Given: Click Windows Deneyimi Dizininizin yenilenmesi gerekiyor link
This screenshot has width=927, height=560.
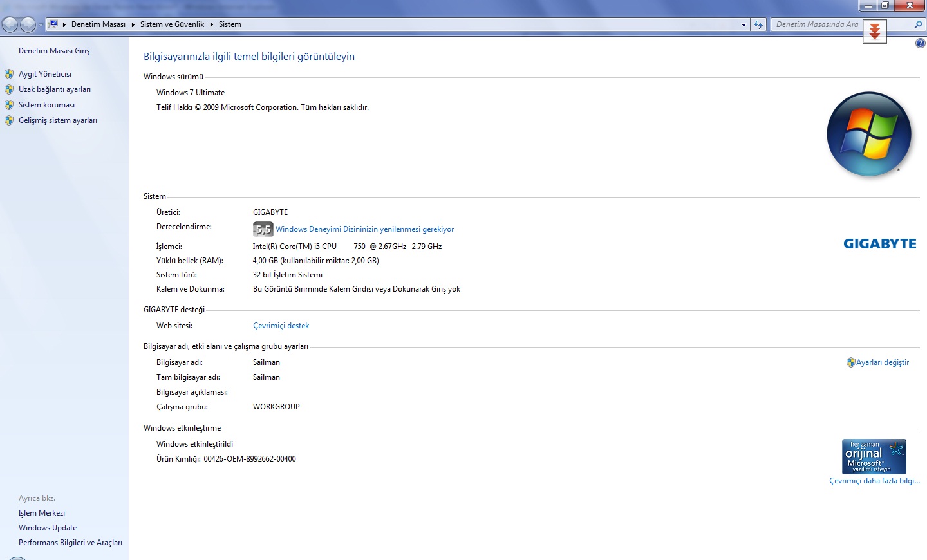Looking at the screenshot, I should coord(364,229).
